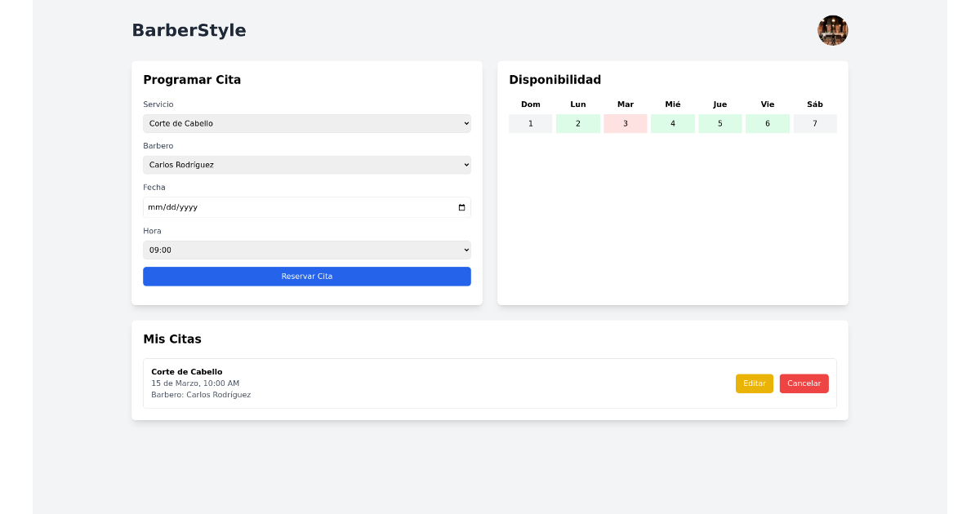The image size is (980, 514).
Task: Click the Servicio dropdown chevron arrow
Action: tap(465, 123)
